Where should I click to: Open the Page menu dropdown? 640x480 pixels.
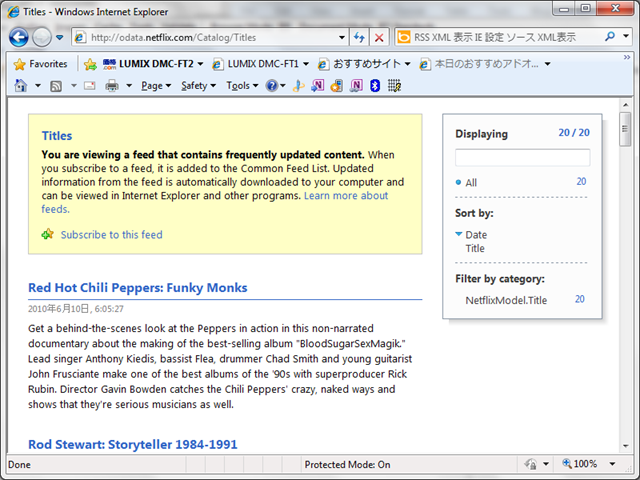tap(156, 86)
